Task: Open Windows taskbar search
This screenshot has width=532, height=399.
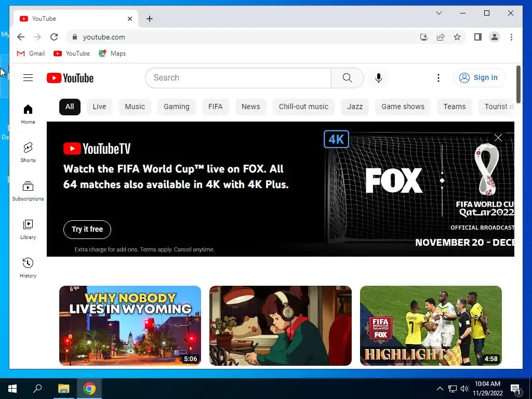Action: pos(37,389)
